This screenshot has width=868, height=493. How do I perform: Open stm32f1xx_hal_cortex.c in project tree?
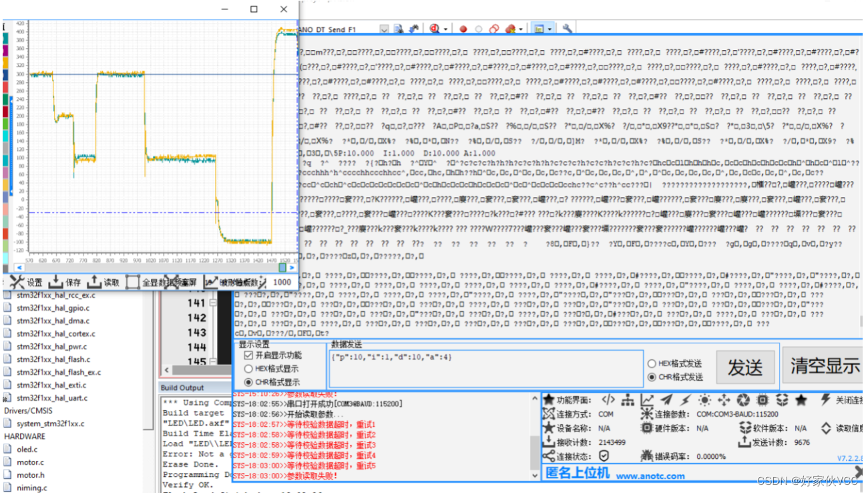tap(56, 333)
